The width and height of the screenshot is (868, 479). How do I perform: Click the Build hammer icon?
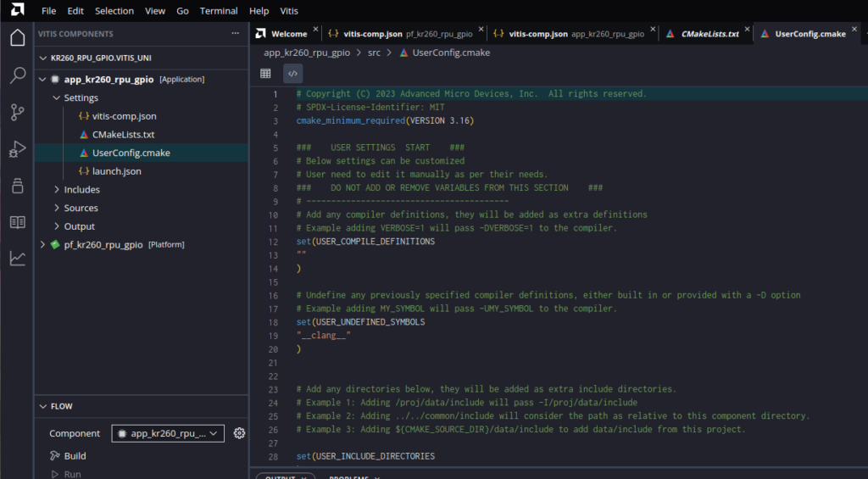point(55,456)
